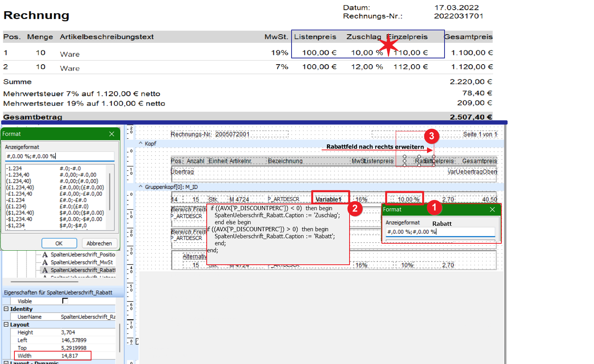Image resolution: width=594 pixels, height=364 pixels.
Task: Click the Gesamtbetrag amount 2.507,40 €
Action: 471,117
